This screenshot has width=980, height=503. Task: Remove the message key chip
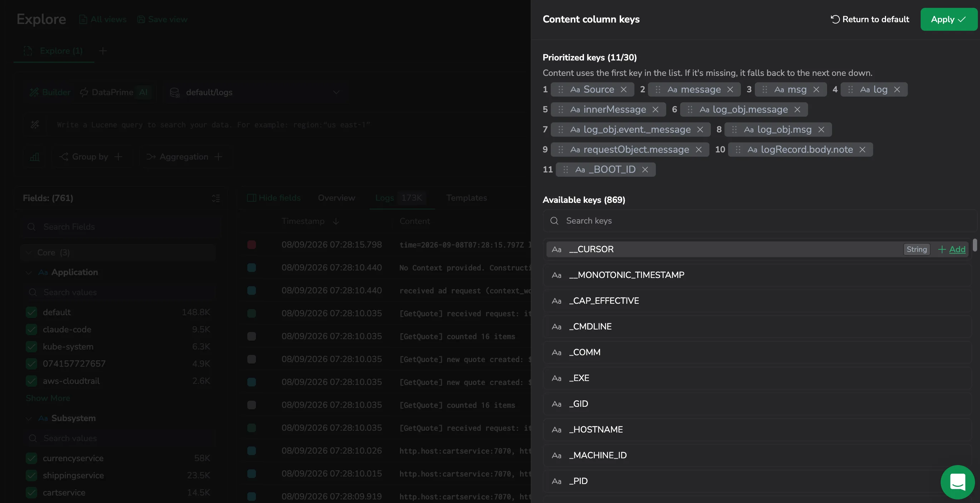730,89
